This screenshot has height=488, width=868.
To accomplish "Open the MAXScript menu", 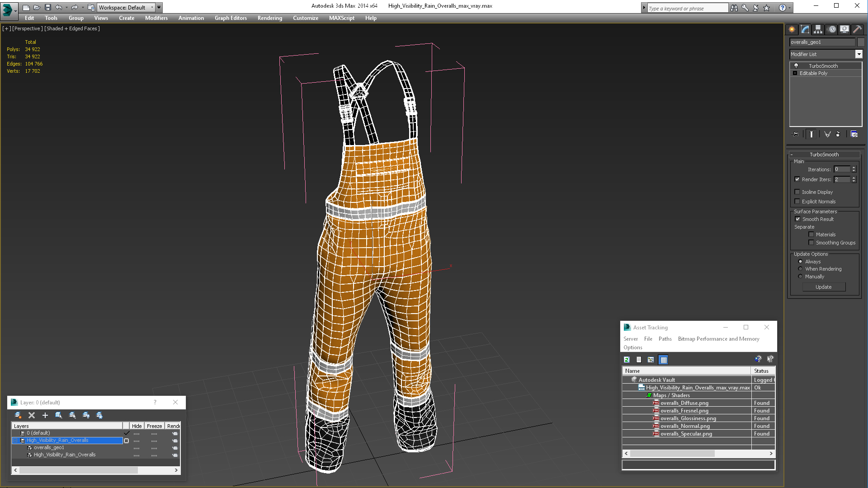I will [342, 18].
